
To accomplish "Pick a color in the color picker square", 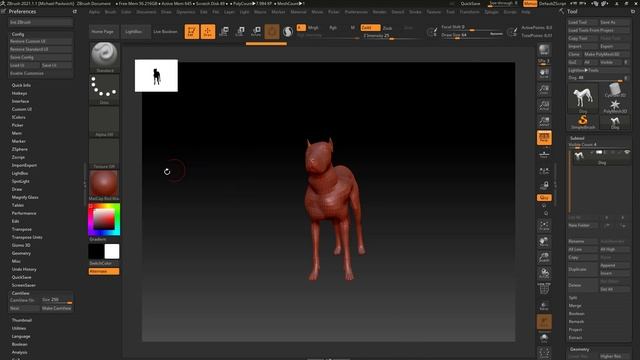I will pos(104,220).
